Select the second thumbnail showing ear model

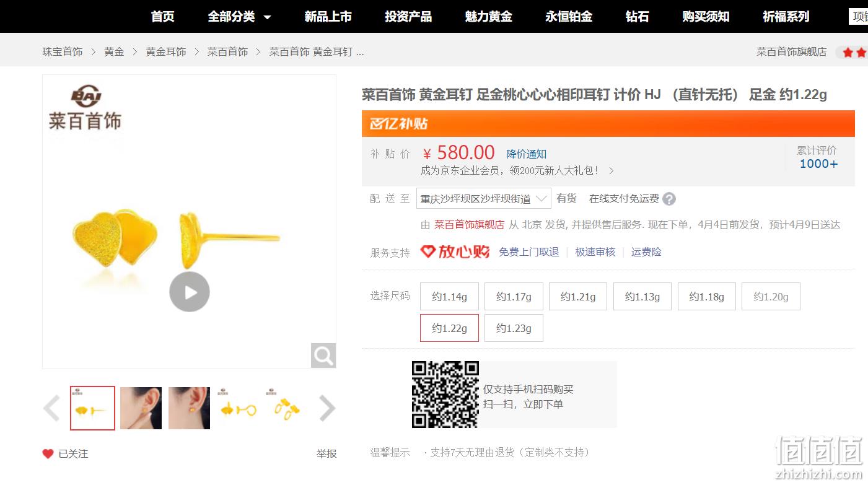click(141, 408)
